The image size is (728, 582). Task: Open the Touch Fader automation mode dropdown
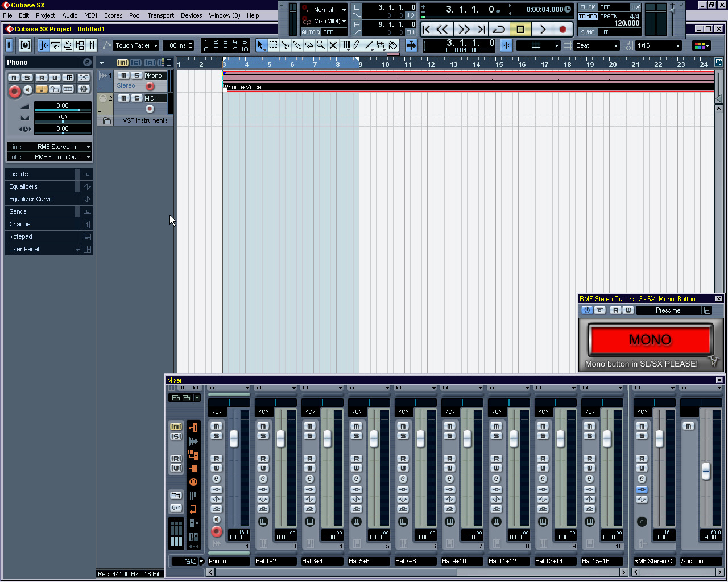pos(136,45)
